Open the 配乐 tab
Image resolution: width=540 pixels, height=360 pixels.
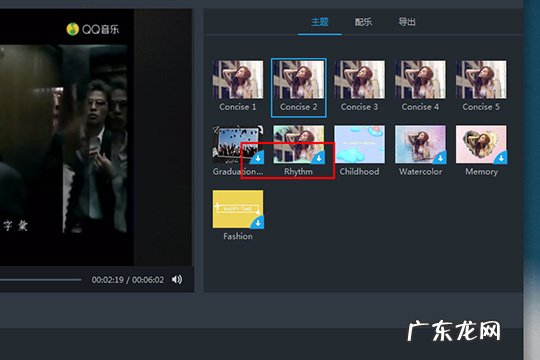(363, 22)
